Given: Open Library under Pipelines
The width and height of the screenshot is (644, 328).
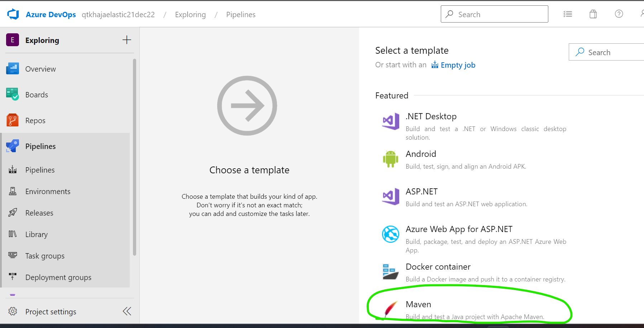Looking at the screenshot, I should click(36, 235).
